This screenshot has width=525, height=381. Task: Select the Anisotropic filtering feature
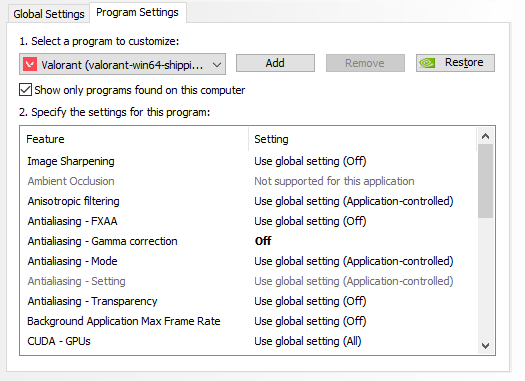pos(73,201)
